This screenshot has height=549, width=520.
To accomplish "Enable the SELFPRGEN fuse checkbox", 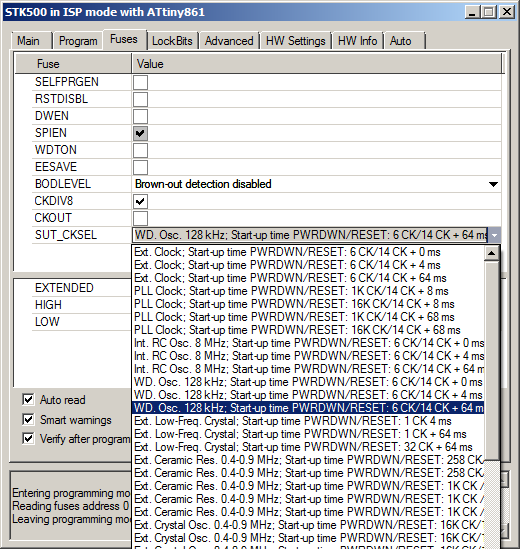I will pyautogui.click(x=140, y=83).
